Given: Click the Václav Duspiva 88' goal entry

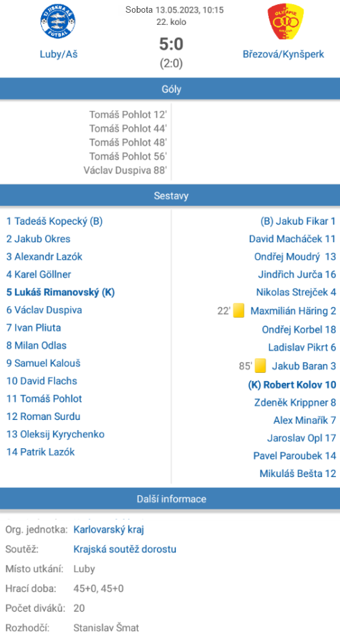Looking at the screenshot, I should [125, 170].
